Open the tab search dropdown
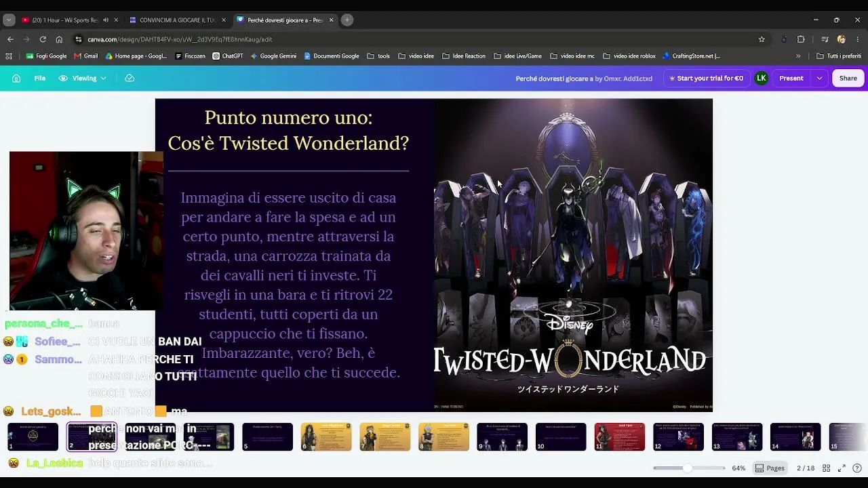This screenshot has width=868, height=488. [9, 20]
